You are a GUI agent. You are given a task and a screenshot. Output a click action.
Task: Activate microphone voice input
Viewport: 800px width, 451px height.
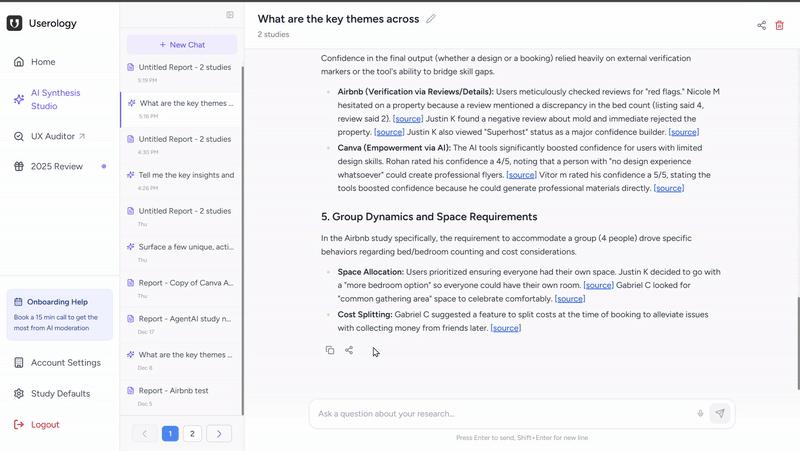pyautogui.click(x=701, y=414)
